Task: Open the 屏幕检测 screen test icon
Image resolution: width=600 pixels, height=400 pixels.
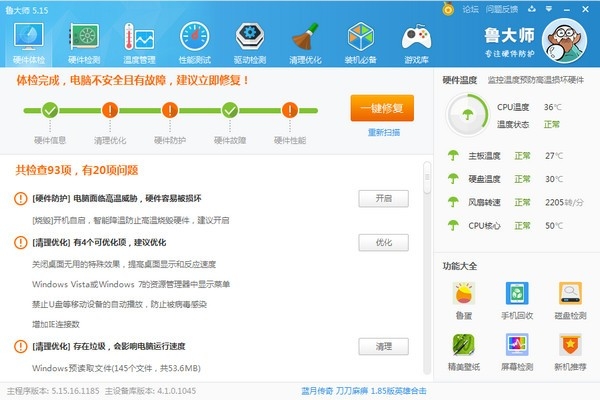Action: tap(517, 344)
